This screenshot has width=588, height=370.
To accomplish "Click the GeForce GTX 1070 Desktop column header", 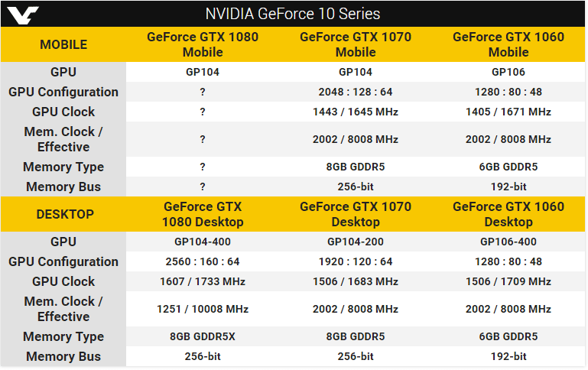I will coord(356,214).
